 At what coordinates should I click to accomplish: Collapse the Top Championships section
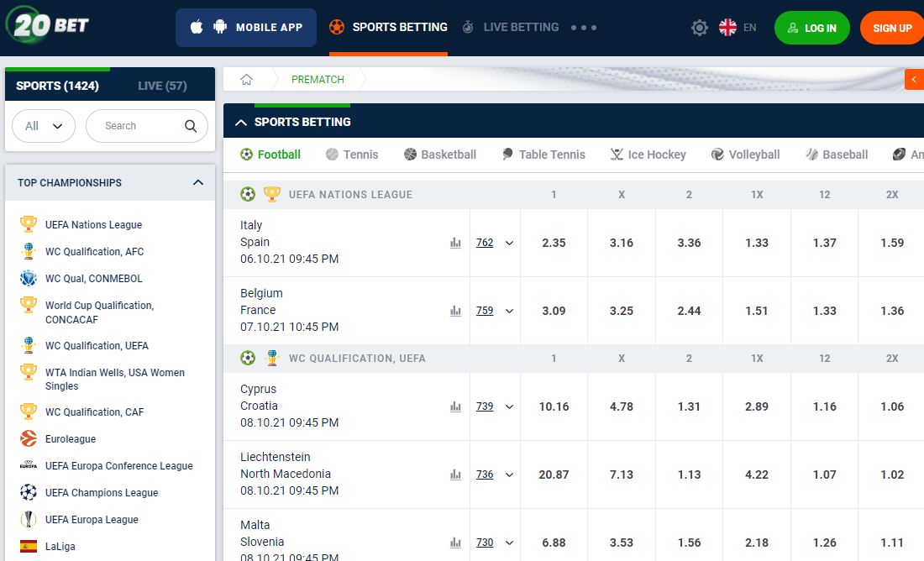(x=198, y=183)
